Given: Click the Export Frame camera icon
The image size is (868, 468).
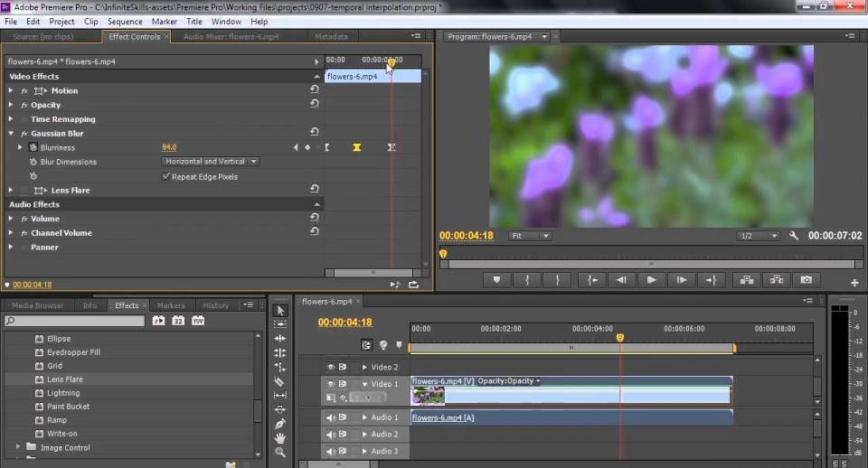Looking at the screenshot, I should [806, 280].
